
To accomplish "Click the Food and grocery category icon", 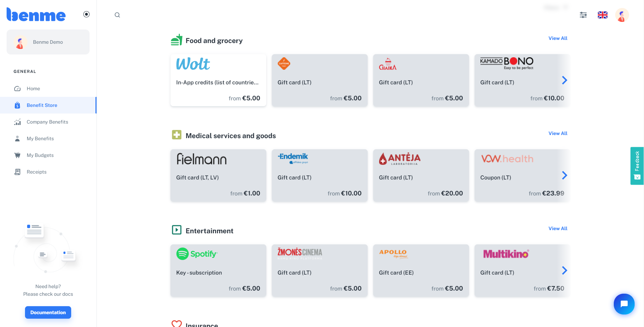I will [x=177, y=40].
